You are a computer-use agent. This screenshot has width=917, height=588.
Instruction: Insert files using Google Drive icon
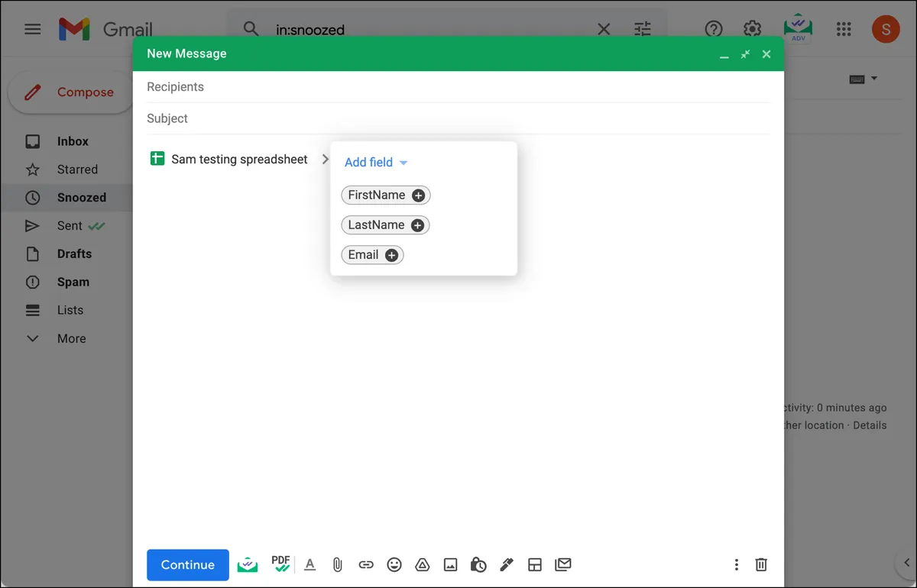422,565
